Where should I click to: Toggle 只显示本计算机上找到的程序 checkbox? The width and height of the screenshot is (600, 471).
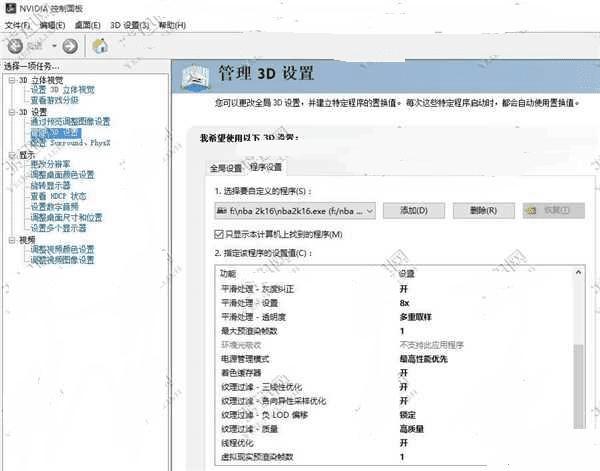click(219, 234)
